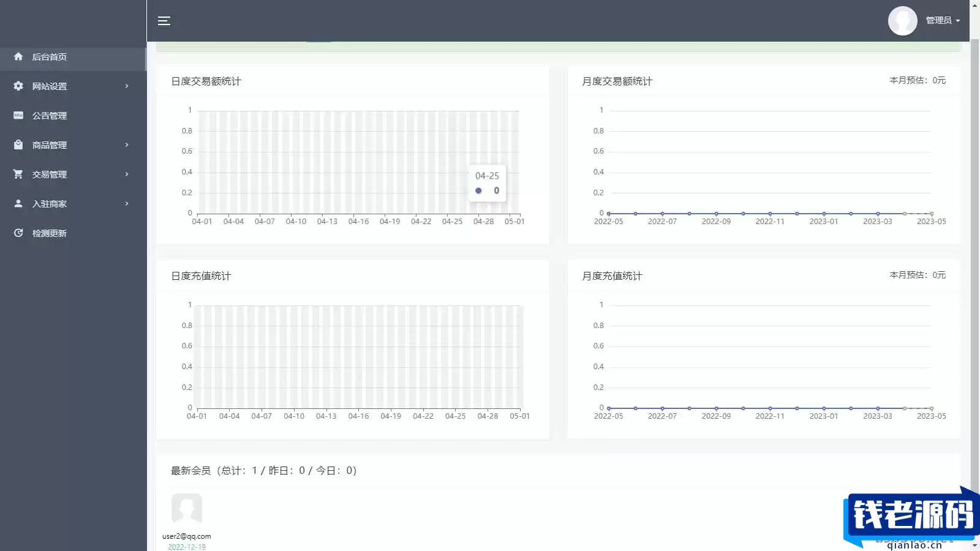Open 商品管理 menu item
This screenshot has width=980, height=551.
pos(73,145)
